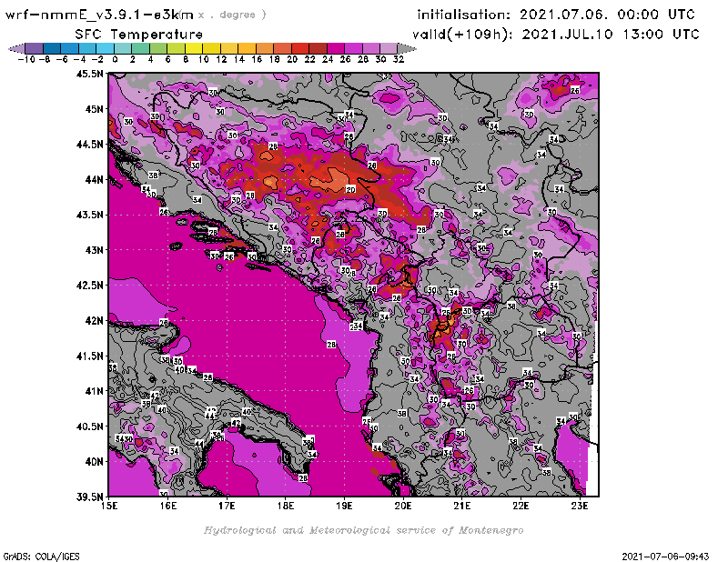728x562 pixels.
Task: Click the colorbar segment between 6 and 8
Action: [x=176, y=48]
